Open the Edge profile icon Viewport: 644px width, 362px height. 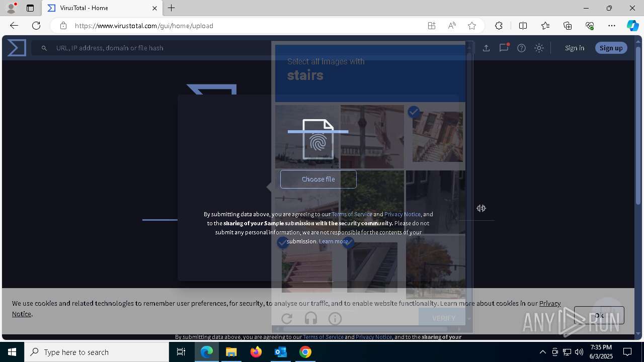[x=11, y=8]
